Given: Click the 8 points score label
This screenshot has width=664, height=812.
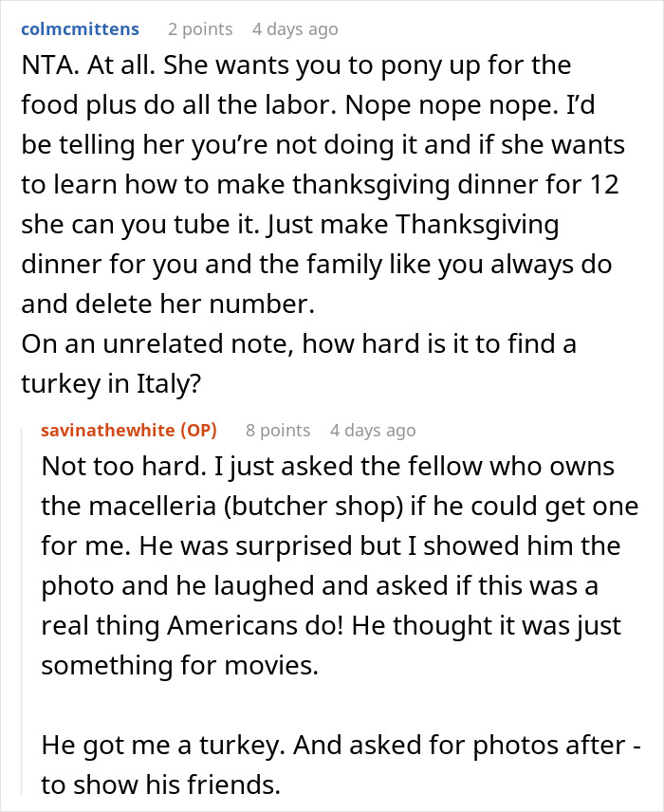Looking at the screenshot, I should [277, 430].
